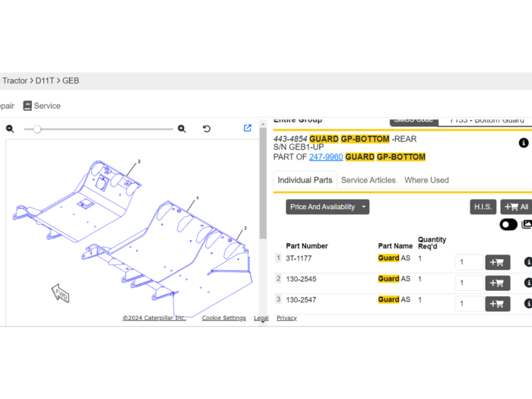Switch to Service Articles tab

(x=368, y=180)
